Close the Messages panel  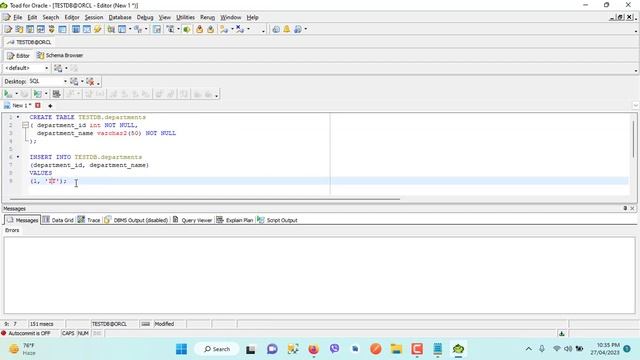click(x=632, y=208)
